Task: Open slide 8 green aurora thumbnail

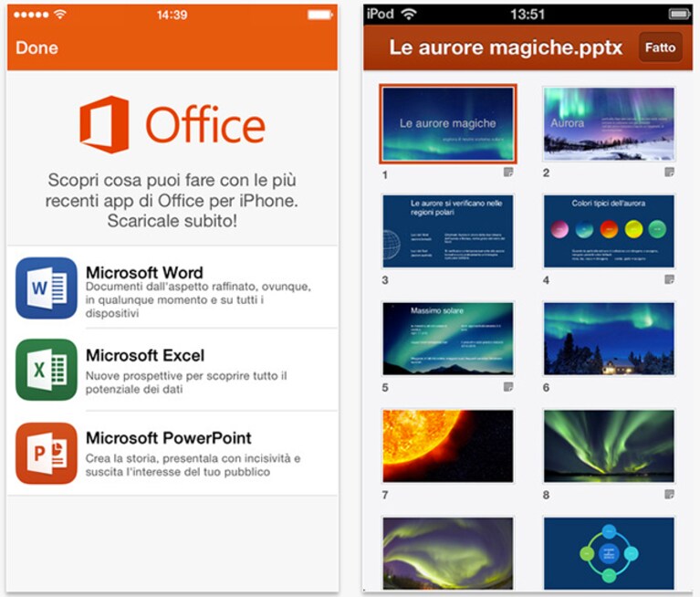Action: [609, 445]
